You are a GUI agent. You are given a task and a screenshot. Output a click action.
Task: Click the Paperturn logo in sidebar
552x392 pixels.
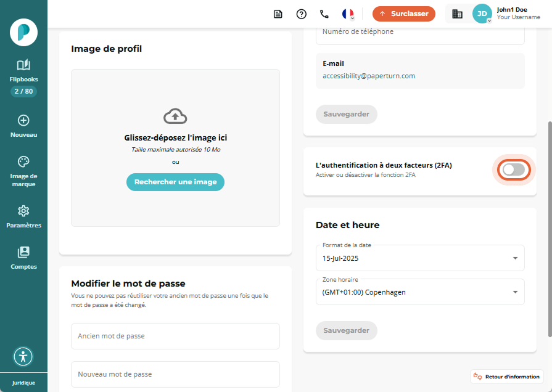pos(23,33)
